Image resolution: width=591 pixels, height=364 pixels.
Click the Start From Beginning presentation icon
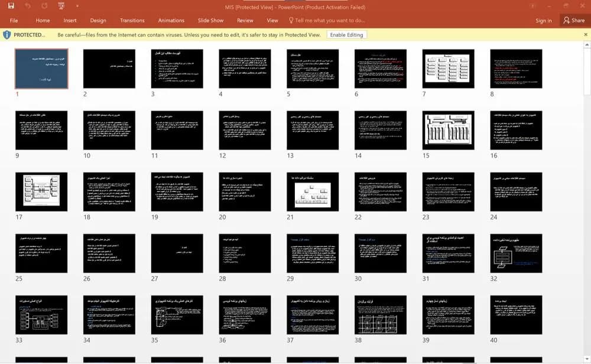pos(61,6)
